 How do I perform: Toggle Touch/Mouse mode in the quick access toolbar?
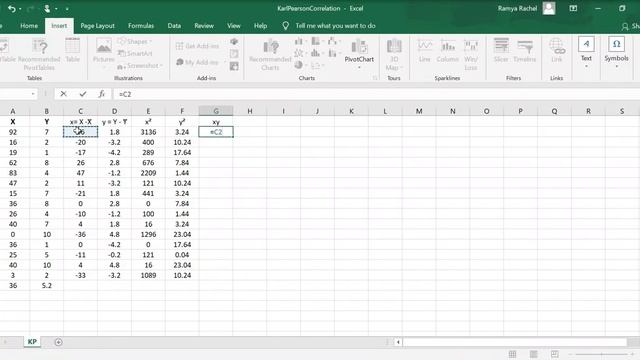pyautogui.click(x=47, y=9)
